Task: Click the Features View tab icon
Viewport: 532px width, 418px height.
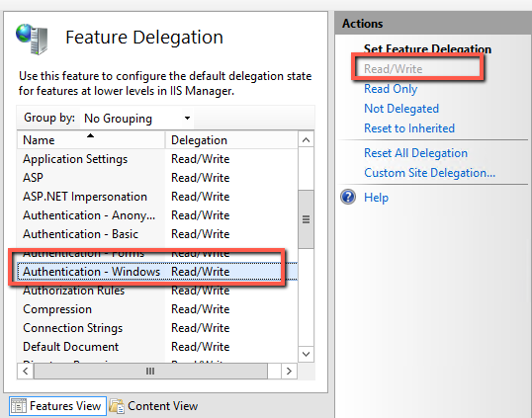Action: 19,406
